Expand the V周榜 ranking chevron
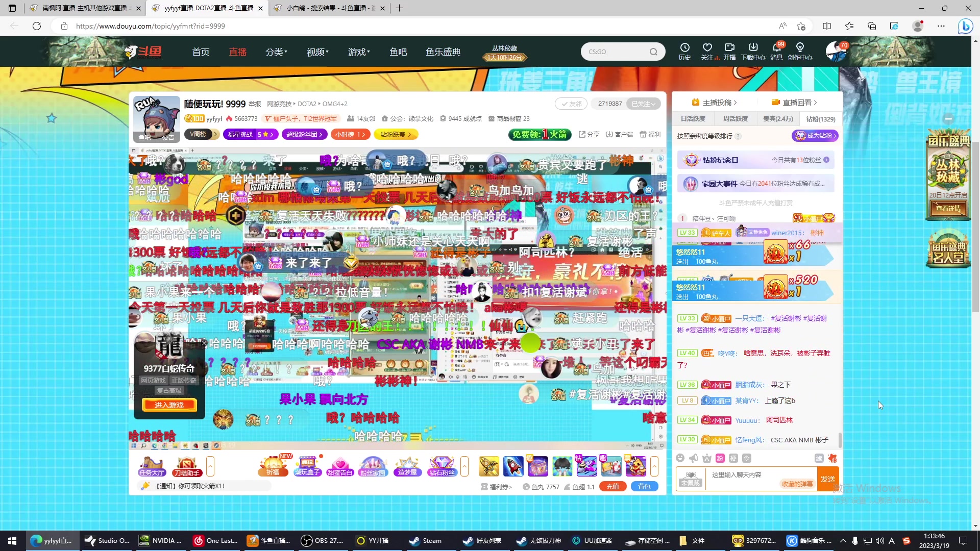This screenshot has height=551, width=980. coord(216,134)
